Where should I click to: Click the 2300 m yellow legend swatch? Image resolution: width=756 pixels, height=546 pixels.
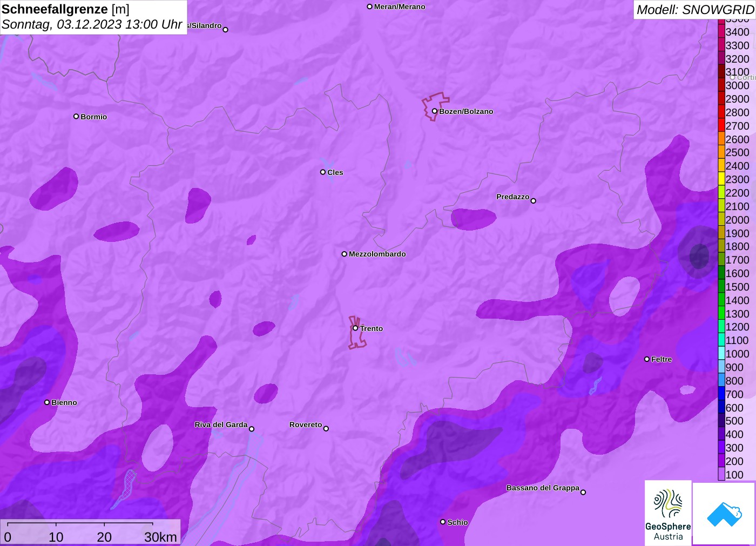(x=721, y=179)
